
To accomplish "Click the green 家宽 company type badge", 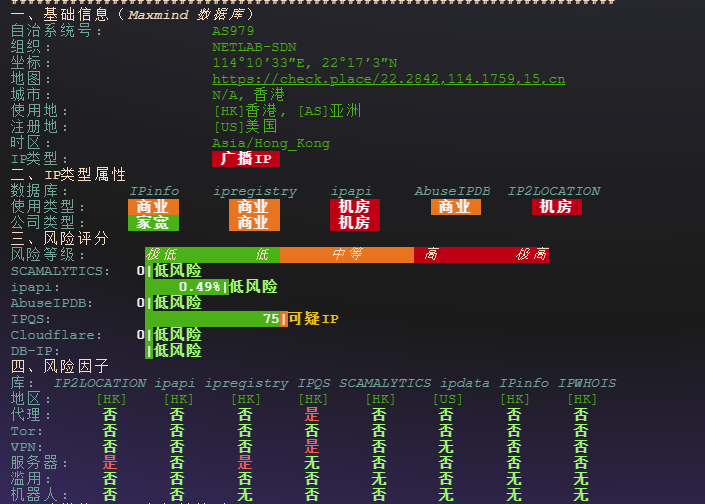I will pyautogui.click(x=153, y=223).
